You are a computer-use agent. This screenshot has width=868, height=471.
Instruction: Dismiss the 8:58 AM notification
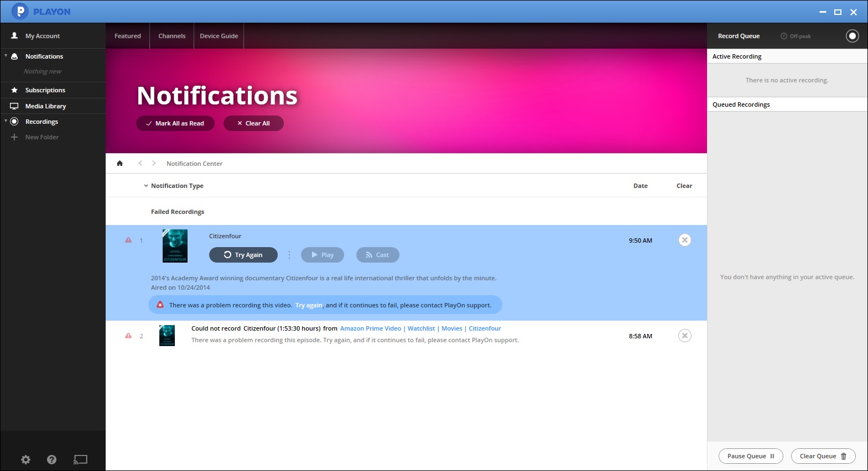(685, 336)
